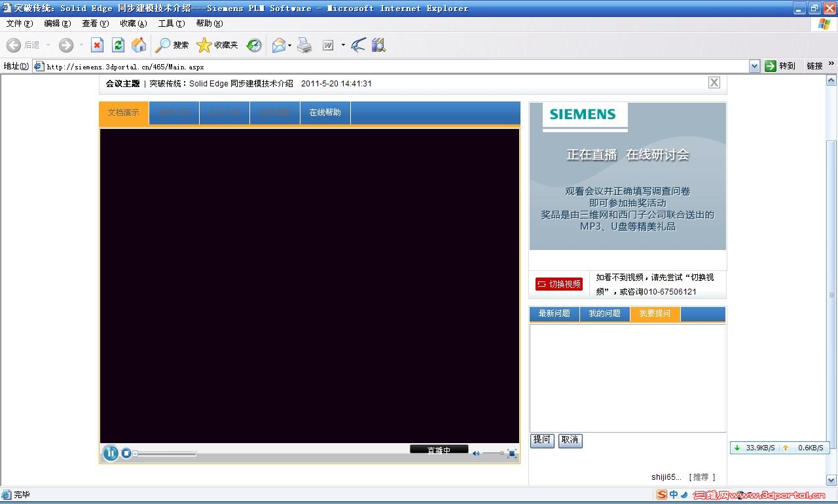The image size is (838, 504).
Task: Expand the Word edit dropdown arrow
Action: click(x=343, y=45)
